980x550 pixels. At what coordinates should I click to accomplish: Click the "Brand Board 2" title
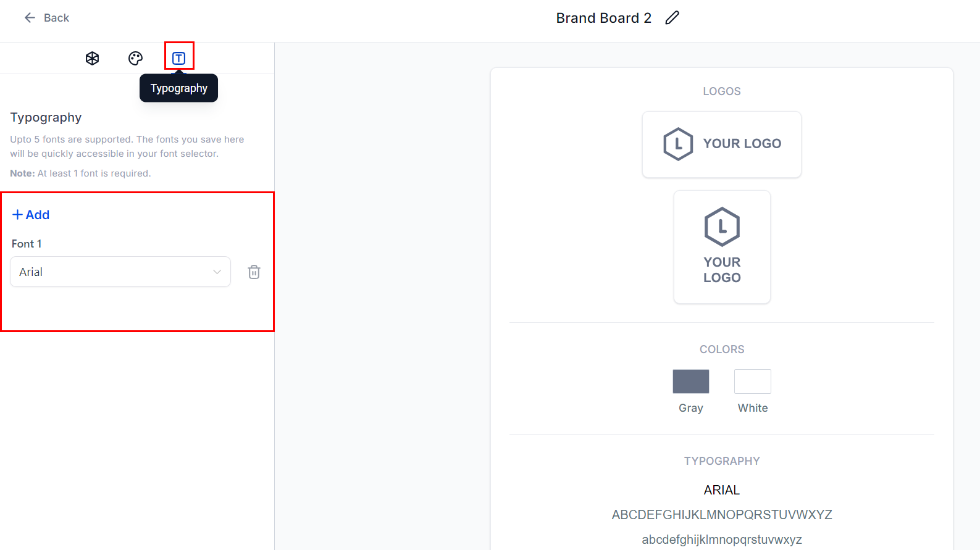(x=603, y=17)
